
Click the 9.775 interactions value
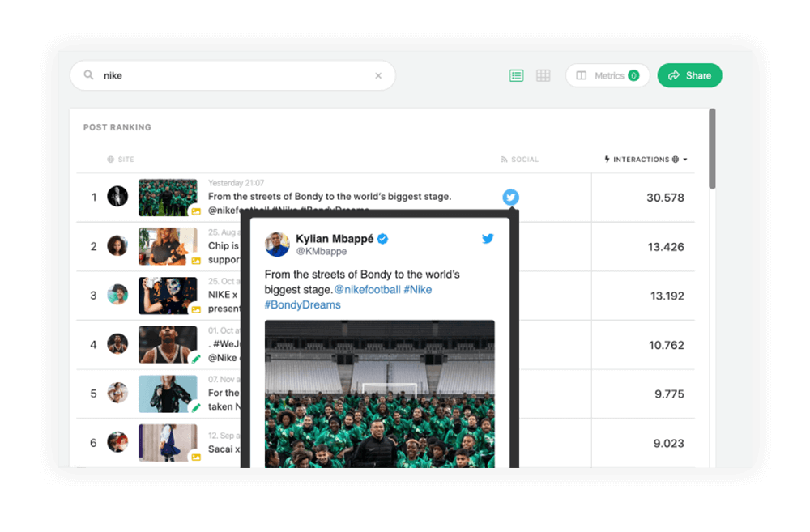click(669, 394)
